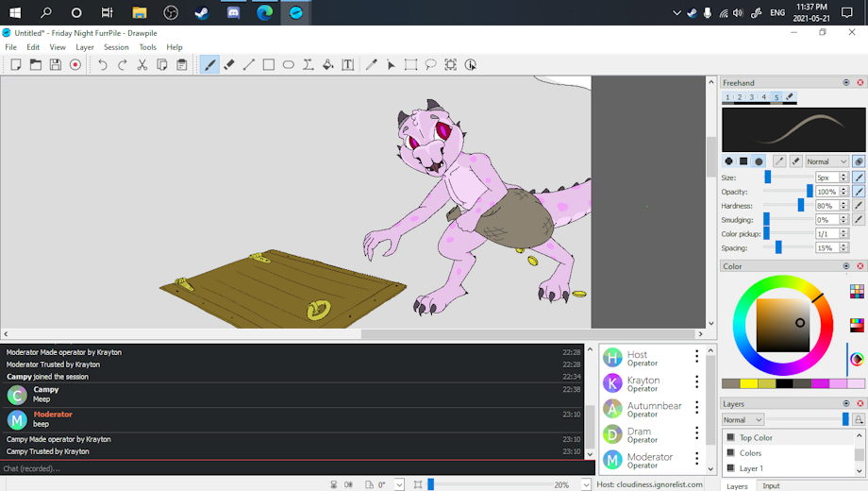Switch to the Input tab

click(771, 485)
